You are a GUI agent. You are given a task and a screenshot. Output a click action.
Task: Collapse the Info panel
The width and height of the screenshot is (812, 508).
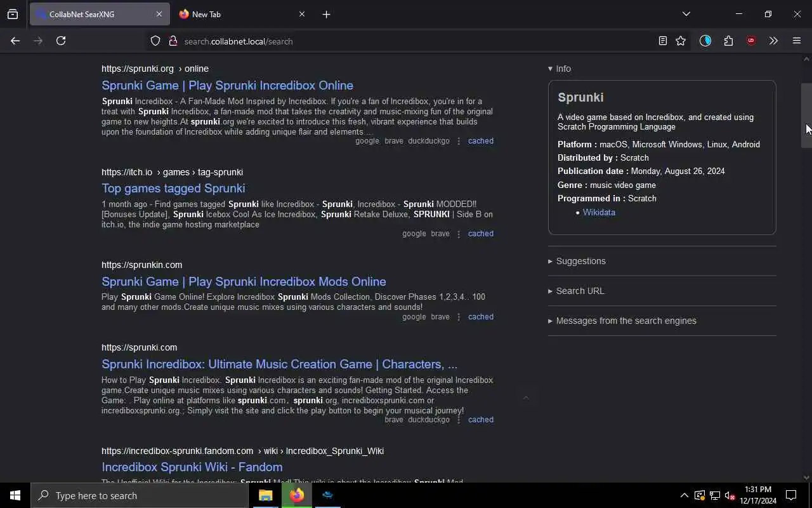(560, 69)
